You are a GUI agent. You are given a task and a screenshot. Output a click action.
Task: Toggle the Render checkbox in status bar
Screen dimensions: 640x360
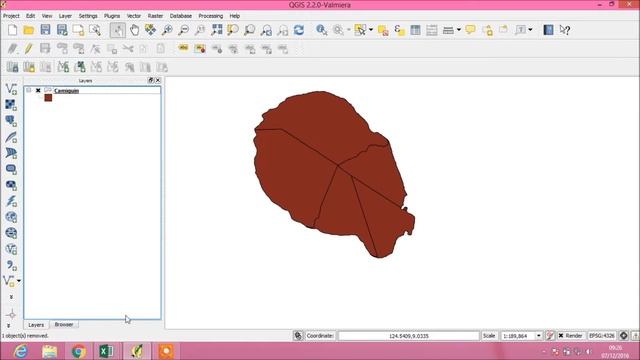(x=561, y=336)
